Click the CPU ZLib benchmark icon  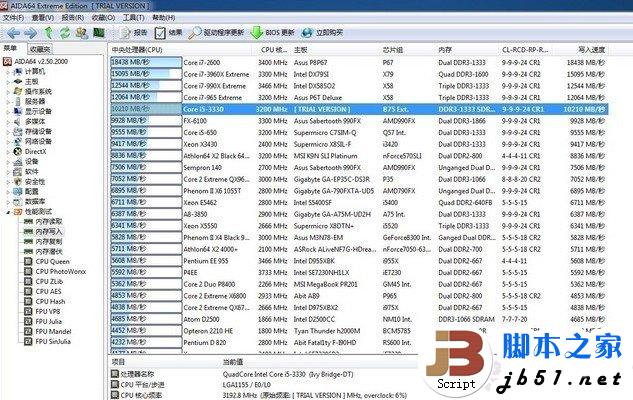click(x=28, y=281)
